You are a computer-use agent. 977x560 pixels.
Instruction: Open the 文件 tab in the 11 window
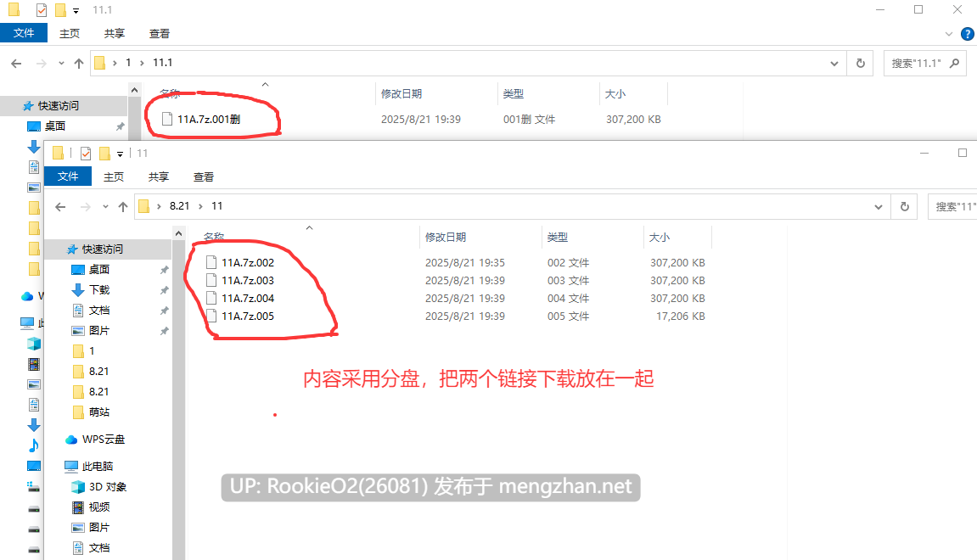[68, 176]
